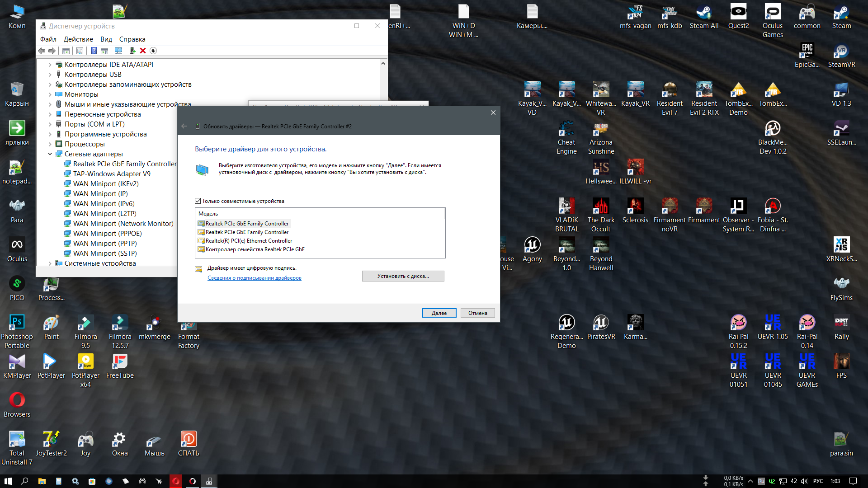The image size is (868, 488).
Task: Open the Файл menu in Device Manager
Action: 48,39
